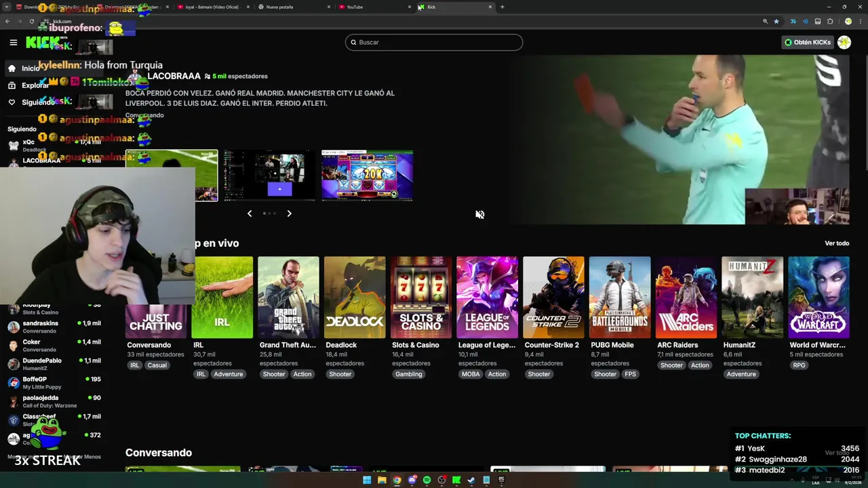This screenshot has width=868, height=488.
Task: Open paolaojedda channel in the sidebar
Action: [54, 401]
